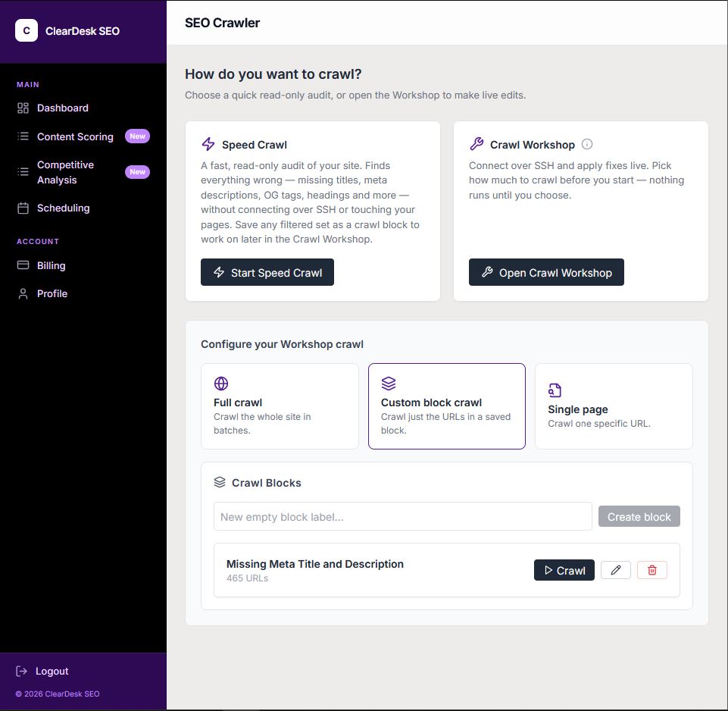The width and height of the screenshot is (728, 711).
Task: Click the Crawl Workshop info icon
Action: [587, 144]
